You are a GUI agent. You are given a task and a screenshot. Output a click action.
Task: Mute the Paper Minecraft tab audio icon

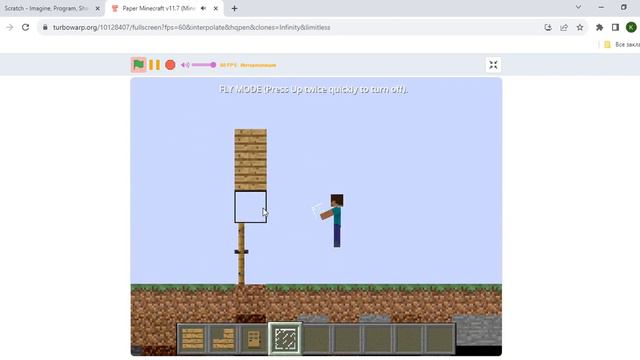tap(203, 8)
